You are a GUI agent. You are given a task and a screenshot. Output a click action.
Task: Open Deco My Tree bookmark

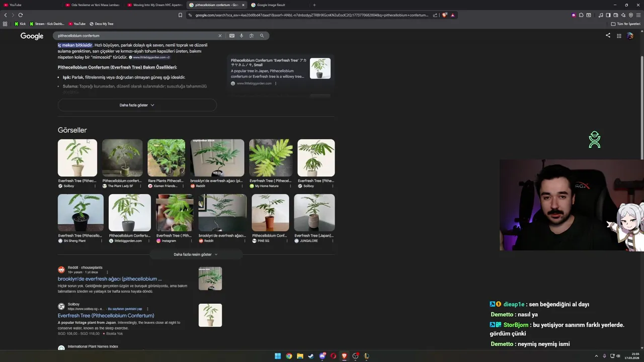(x=102, y=24)
